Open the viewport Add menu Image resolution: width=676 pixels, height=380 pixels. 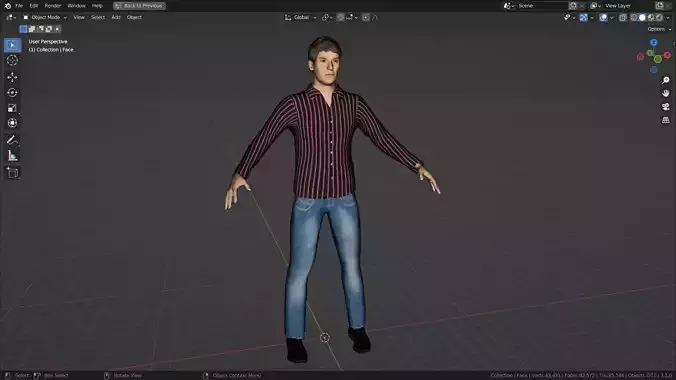click(x=116, y=17)
